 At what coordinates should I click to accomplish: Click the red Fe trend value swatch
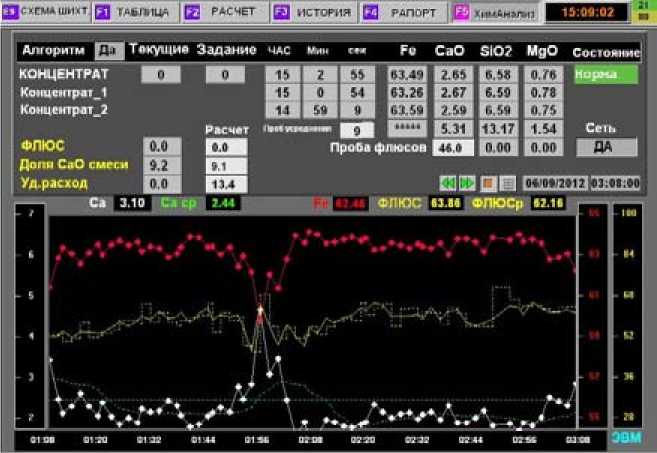click(x=350, y=204)
